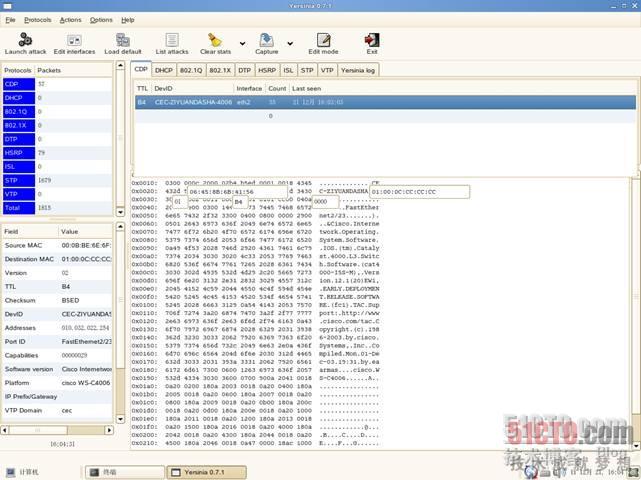
Task: Click the Software version field row
Action: click(57, 369)
